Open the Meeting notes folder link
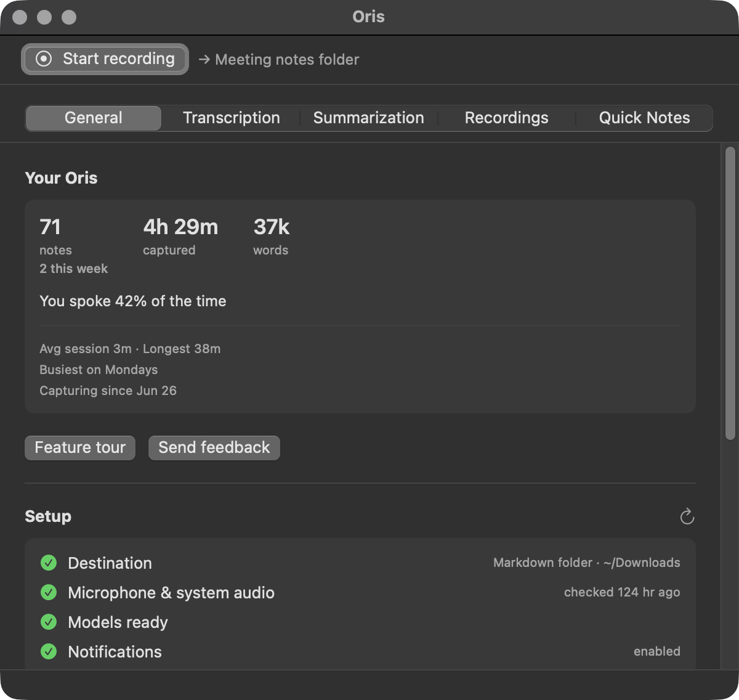The height and width of the screenshot is (700, 739). point(279,60)
